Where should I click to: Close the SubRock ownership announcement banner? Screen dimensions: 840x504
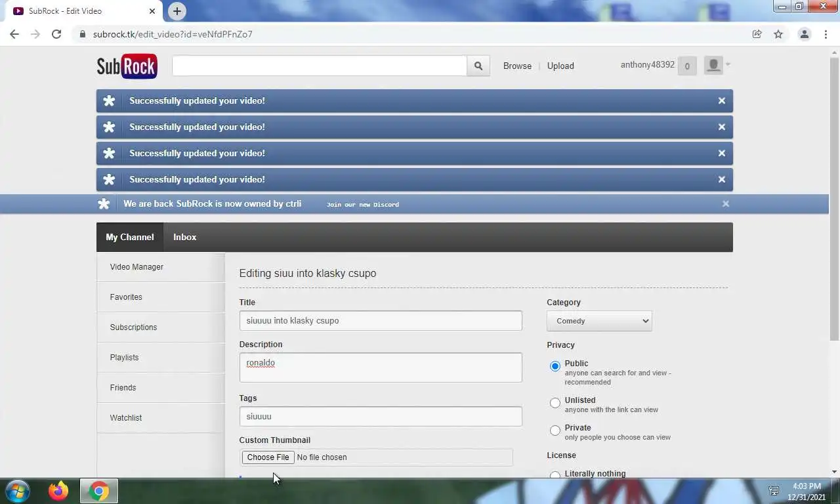[726, 203]
